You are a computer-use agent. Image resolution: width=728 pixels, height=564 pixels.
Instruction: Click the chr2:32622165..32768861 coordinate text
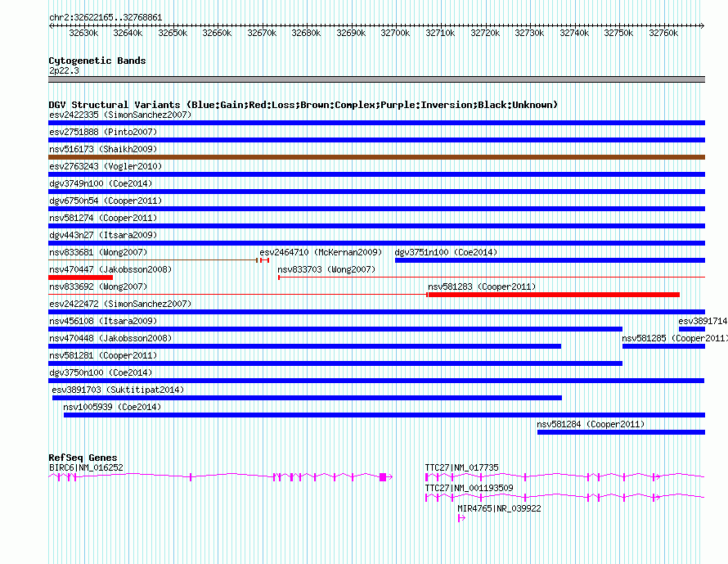tap(106, 18)
